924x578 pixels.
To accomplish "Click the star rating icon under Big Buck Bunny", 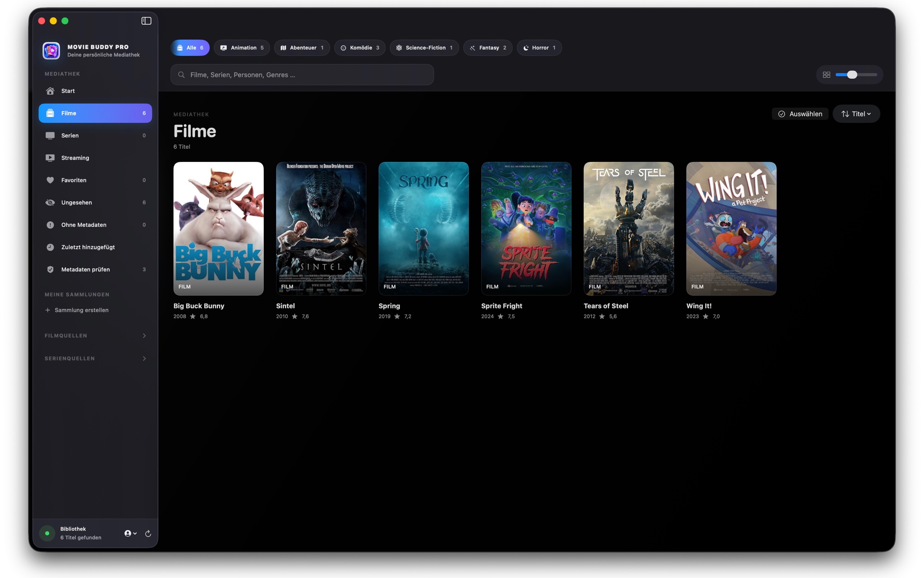I will click(193, 316).
